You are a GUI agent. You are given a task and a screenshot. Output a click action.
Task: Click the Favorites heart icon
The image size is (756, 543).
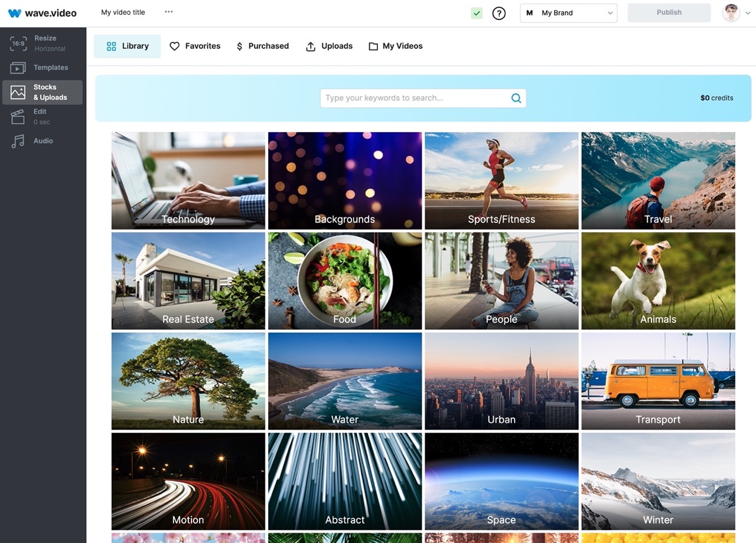175,46
